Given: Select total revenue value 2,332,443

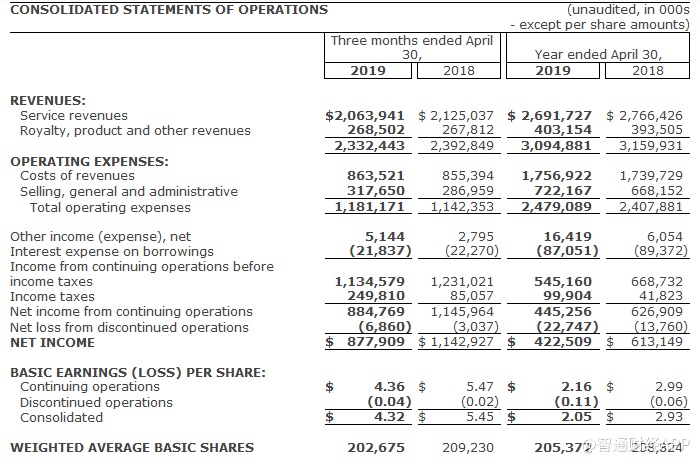Looking at the screenshot, I should pos(369,146).
